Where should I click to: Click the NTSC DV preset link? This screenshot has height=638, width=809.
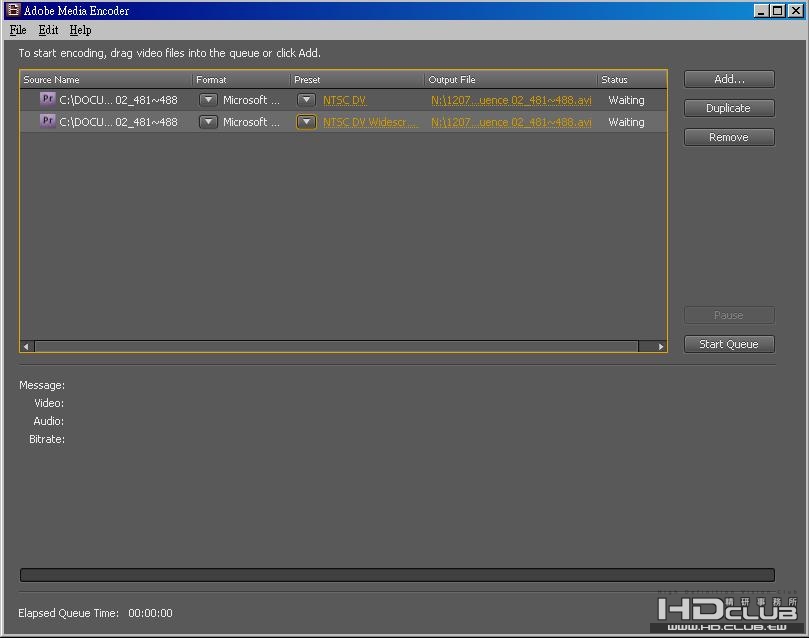(x=345, y=100)
